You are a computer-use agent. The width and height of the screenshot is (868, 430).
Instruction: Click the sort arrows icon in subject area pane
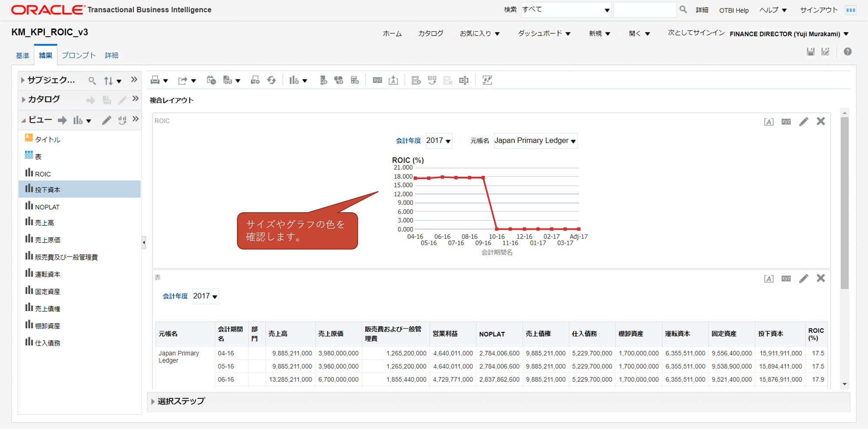tap(108, 80)
